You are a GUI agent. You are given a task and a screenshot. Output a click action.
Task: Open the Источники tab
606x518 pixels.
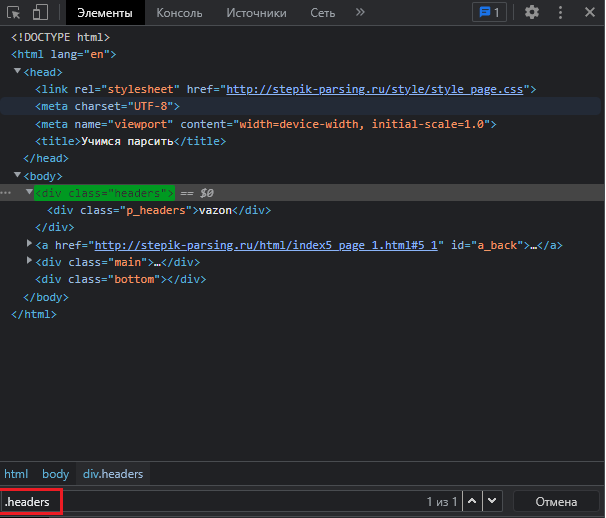click(x=256, y=13)
